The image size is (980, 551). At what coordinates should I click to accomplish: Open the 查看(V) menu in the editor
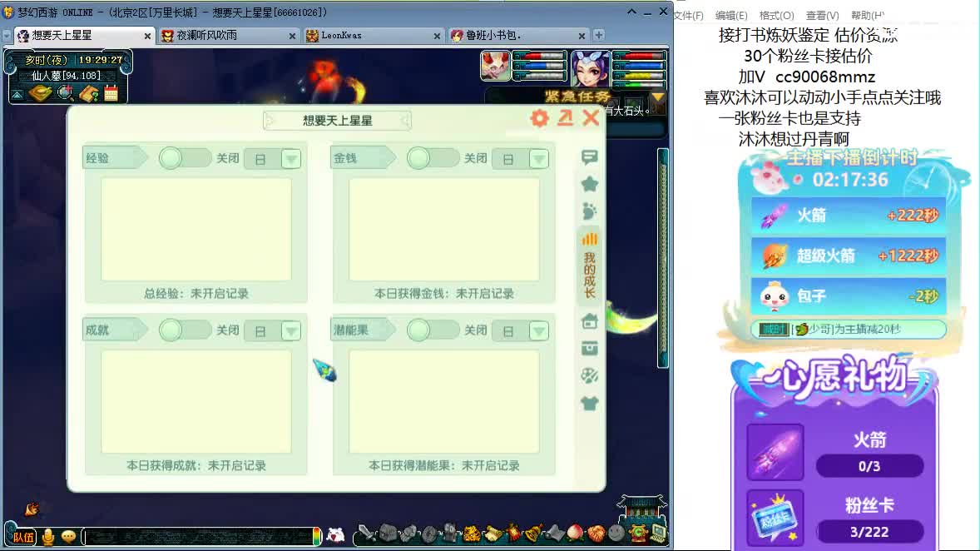(x=820, y=15)
